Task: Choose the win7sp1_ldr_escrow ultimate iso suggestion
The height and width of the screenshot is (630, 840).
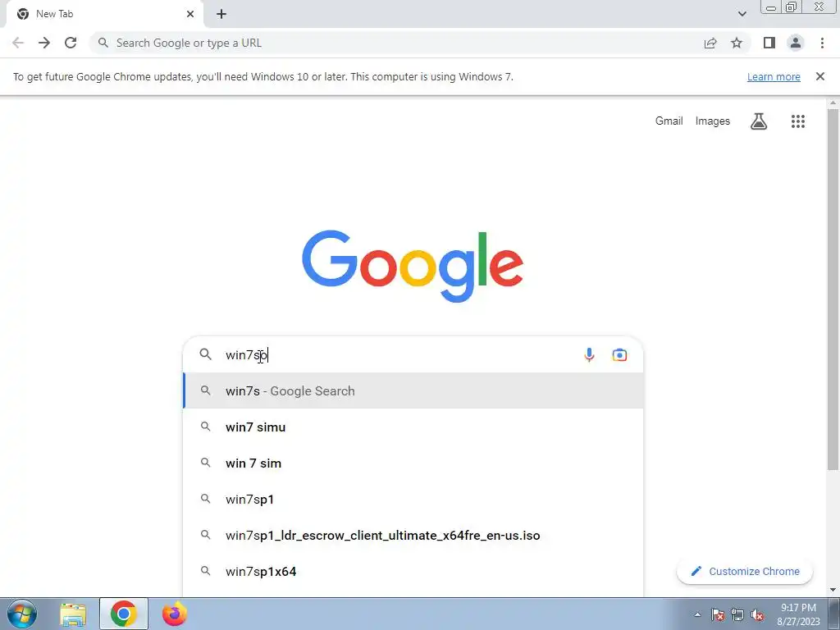Action: [x=413, y=535]
